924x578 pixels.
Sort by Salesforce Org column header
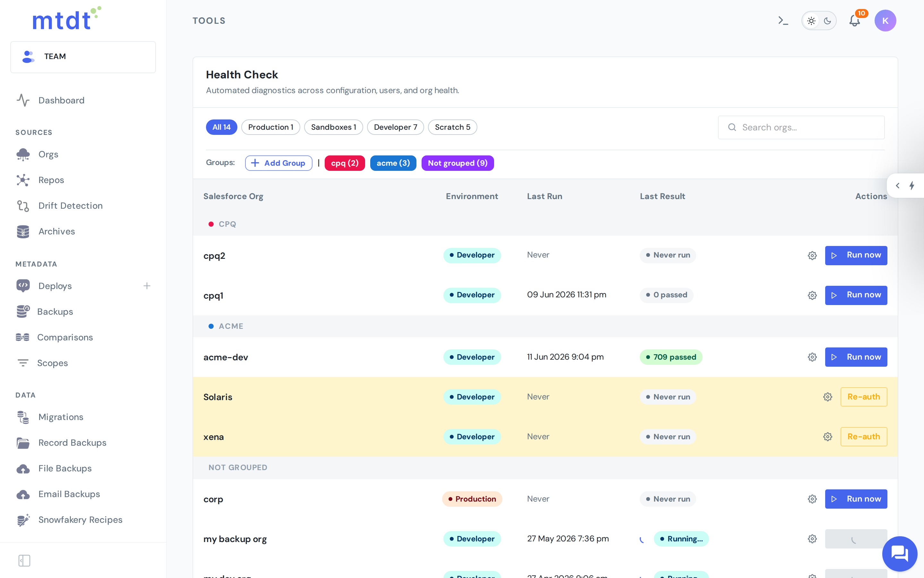(x=233, y=196)
